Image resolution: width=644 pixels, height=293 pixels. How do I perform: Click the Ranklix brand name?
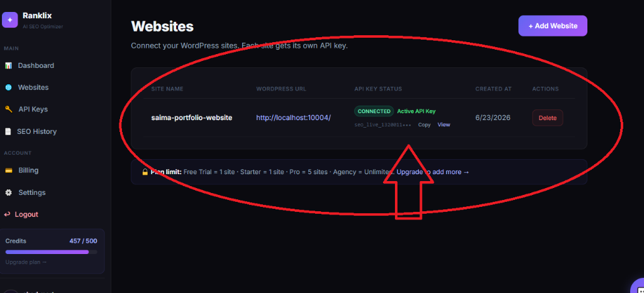coord(37,16)
